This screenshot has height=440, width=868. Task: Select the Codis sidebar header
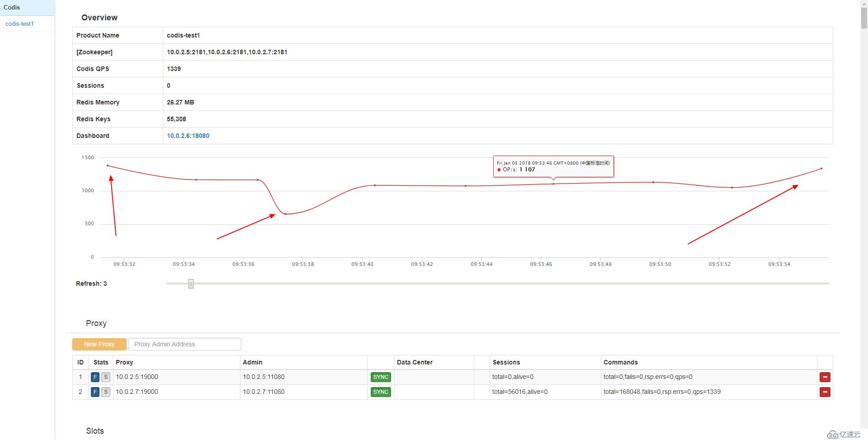pos(27,8)
